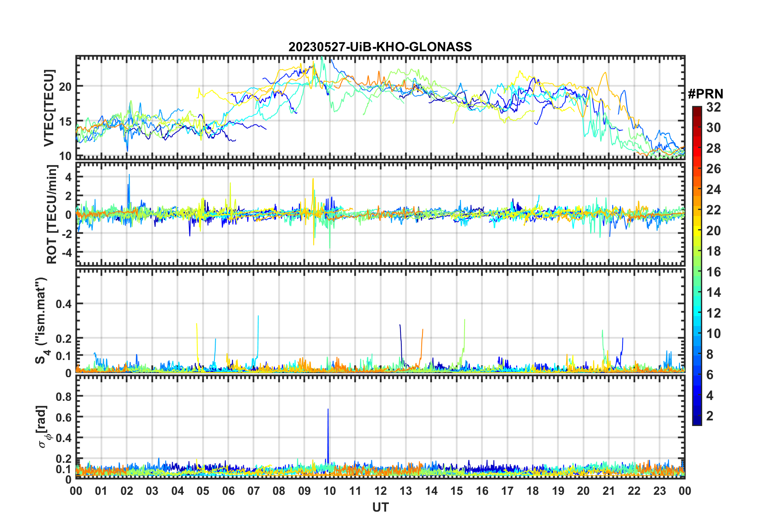
Task: Click x-axis tick label 09
Action: pos(304,491)
